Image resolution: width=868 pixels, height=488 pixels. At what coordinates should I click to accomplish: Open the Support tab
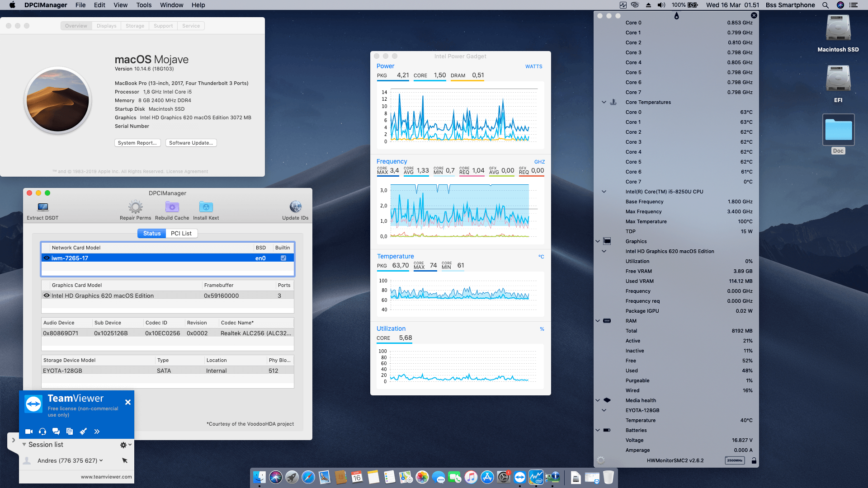pyautogui.click(x=163, y=26)
